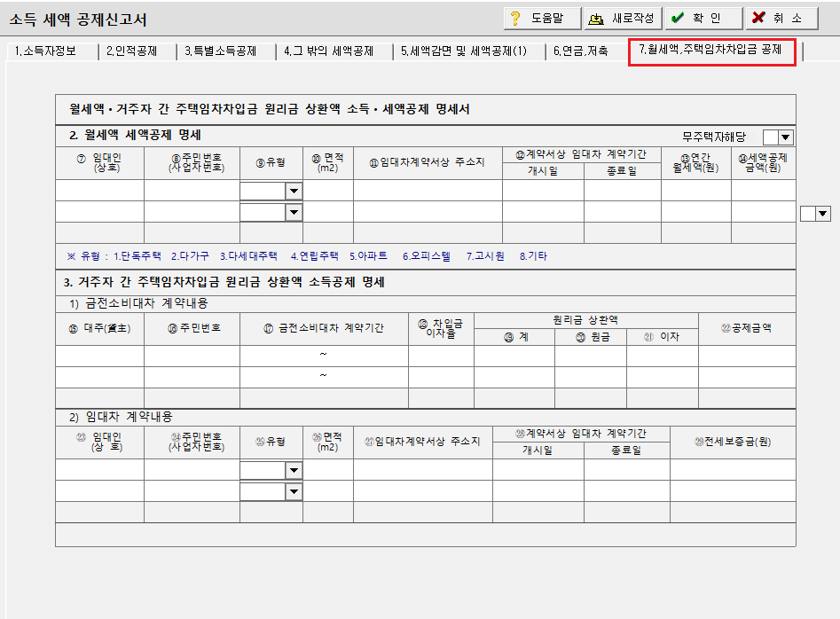The image size is (840, 619).
Task: Click first row ⑩면적(m2) field in 월세액 table
Action: pyautogui.click(x=328, y=191)
